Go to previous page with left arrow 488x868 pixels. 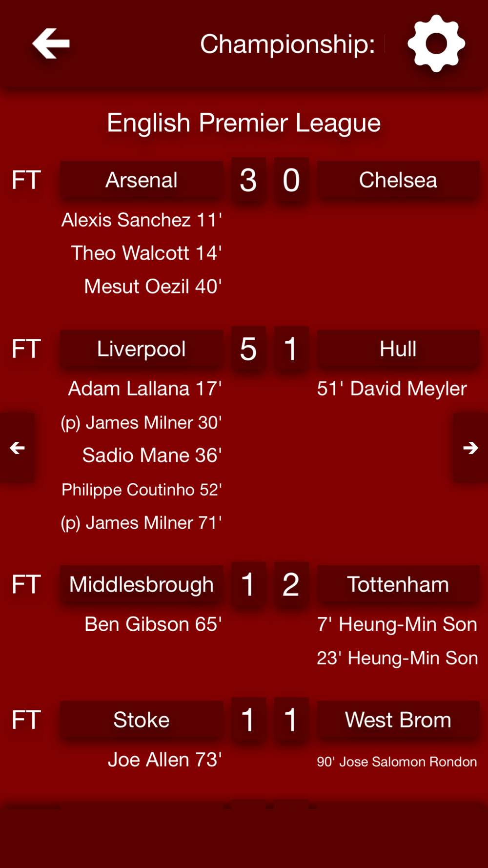(x=18, y=448)
